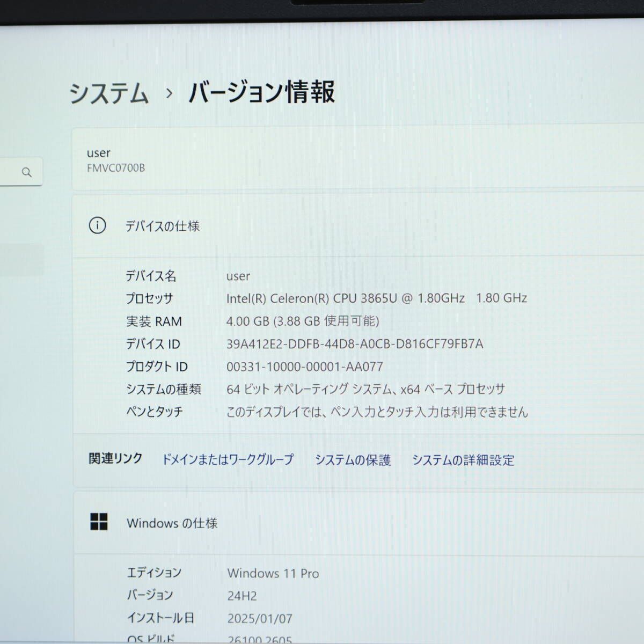Collapse the Windows の仕様 section header

(358, 523)
